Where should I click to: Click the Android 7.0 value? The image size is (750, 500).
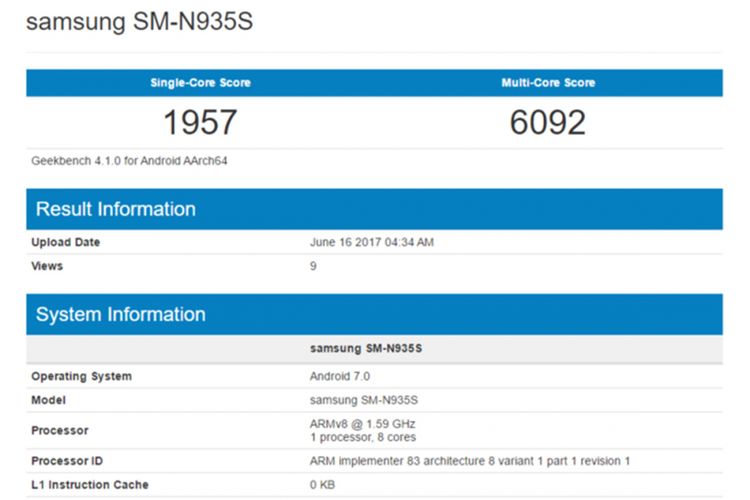point(341,376)
